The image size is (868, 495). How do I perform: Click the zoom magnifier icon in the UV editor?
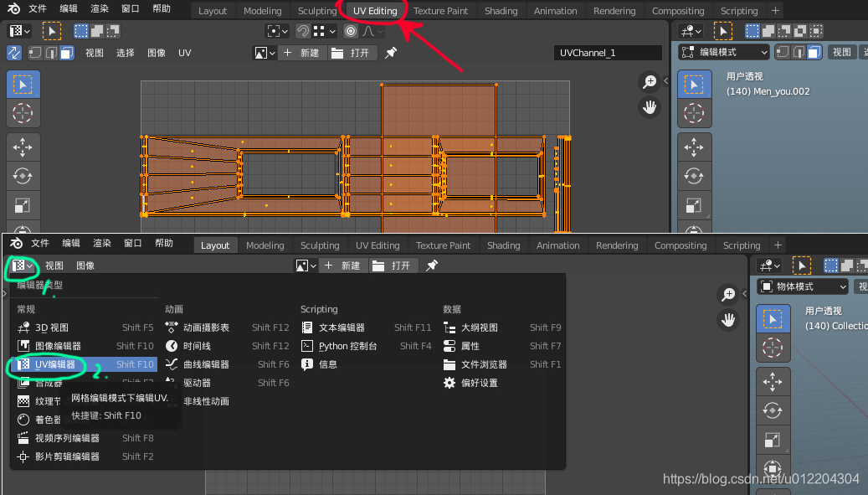[x=650, y=81]
